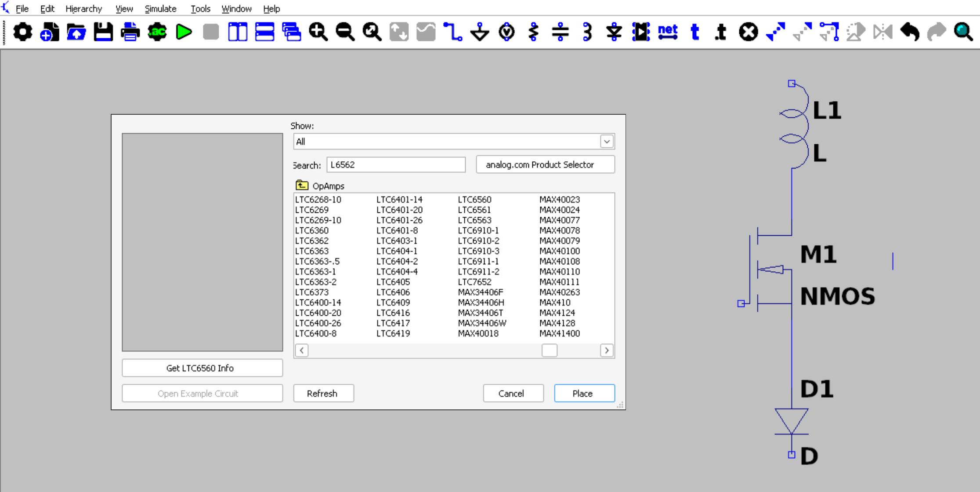The image size is (980, 492).
Task: Go up a folder from OpAmps
Action: point(302,185)
